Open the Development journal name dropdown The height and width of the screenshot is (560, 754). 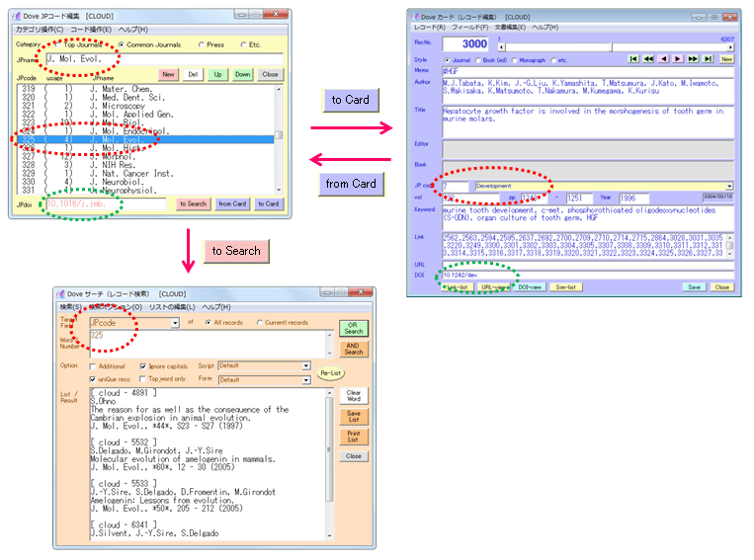point(729,186)
